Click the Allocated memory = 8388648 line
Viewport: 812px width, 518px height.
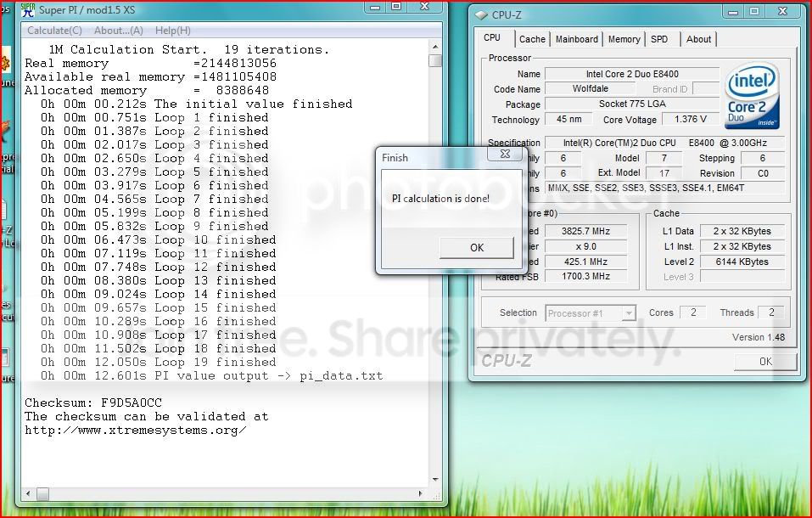147,91
